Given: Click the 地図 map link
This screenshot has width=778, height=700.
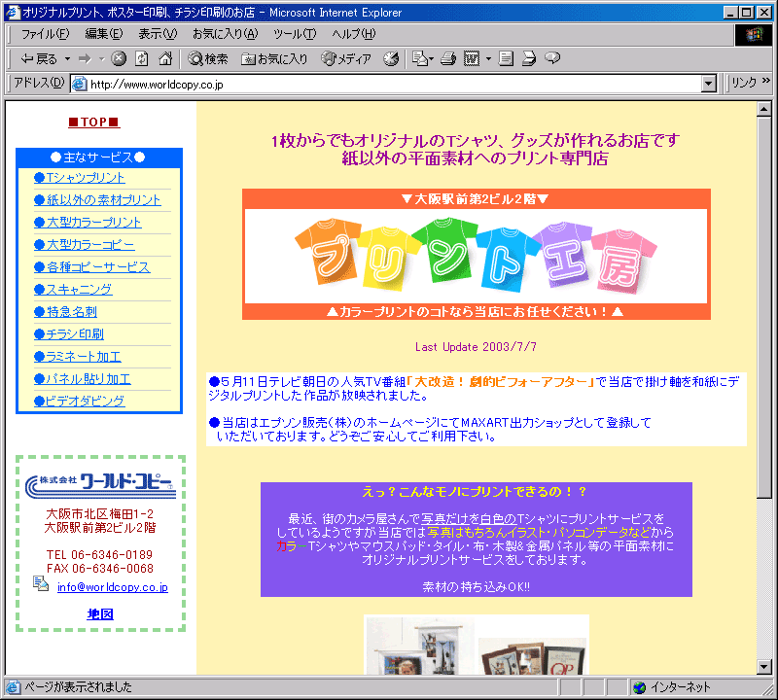Looking at the screenshot, I should tap(100, 614).
